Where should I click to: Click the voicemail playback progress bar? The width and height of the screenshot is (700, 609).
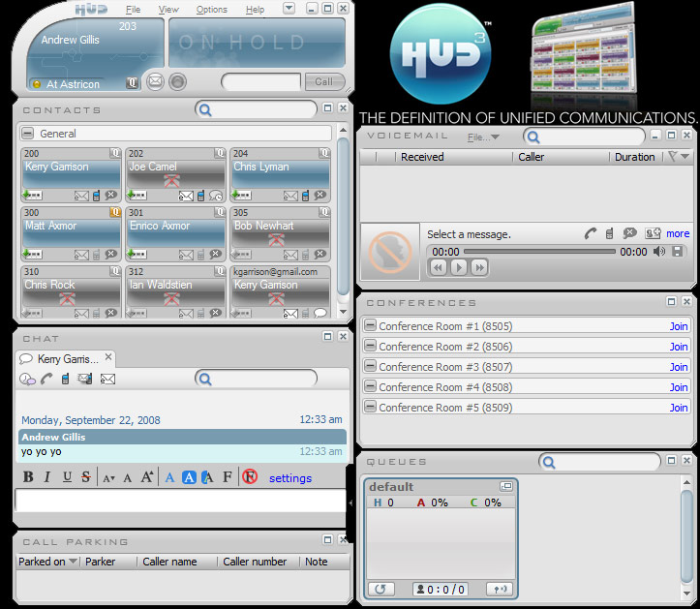pyautogui.click(x=538, y=252)
